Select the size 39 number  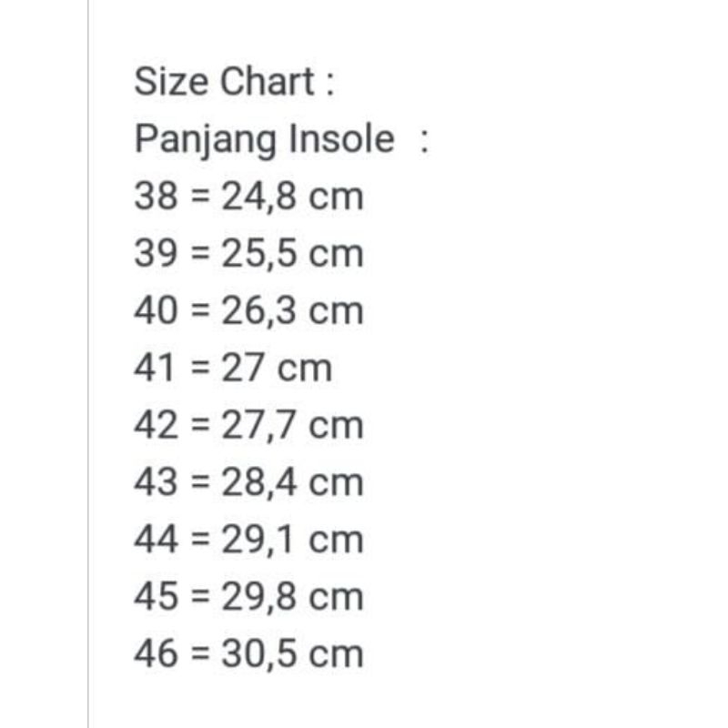tap(156, 254)
